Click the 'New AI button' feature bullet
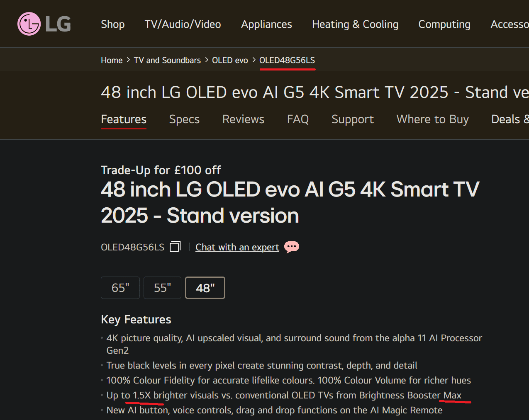 [x=275, y=410]
